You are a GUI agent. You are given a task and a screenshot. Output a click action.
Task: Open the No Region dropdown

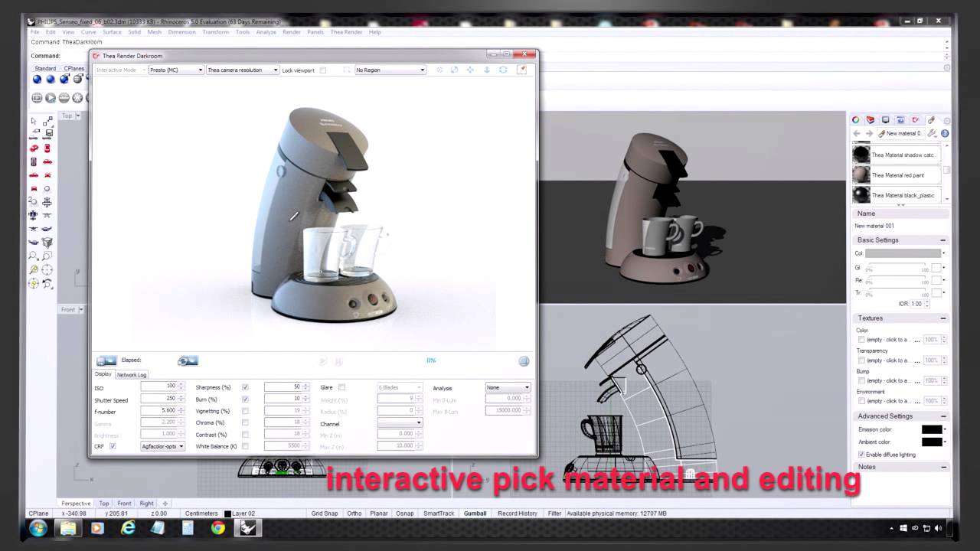click(x=390, y=70)
